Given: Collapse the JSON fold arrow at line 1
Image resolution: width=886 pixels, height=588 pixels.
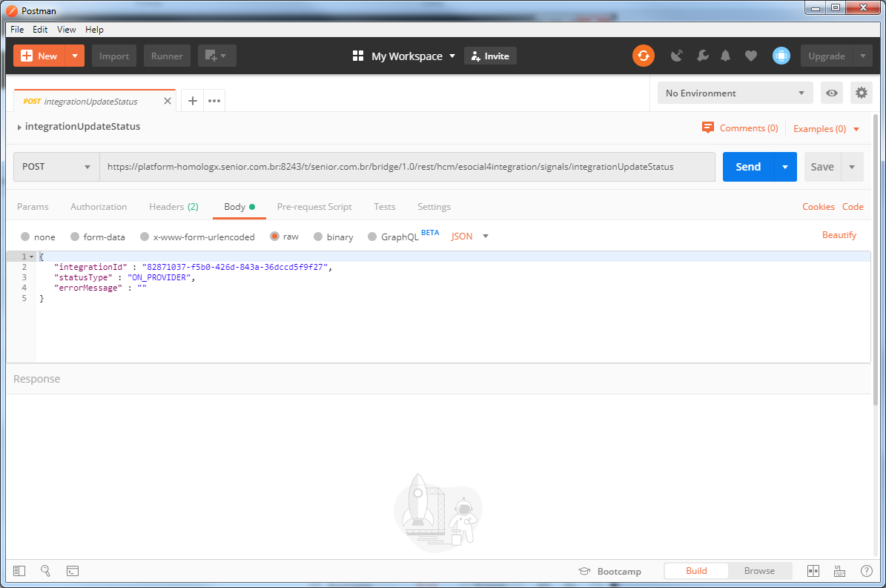Looking at the screenshot, I should coord(32,257).
